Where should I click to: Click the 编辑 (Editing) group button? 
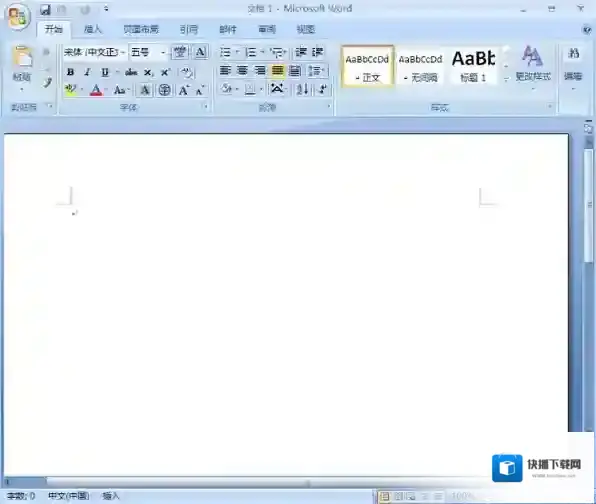[x=573, y=68]
